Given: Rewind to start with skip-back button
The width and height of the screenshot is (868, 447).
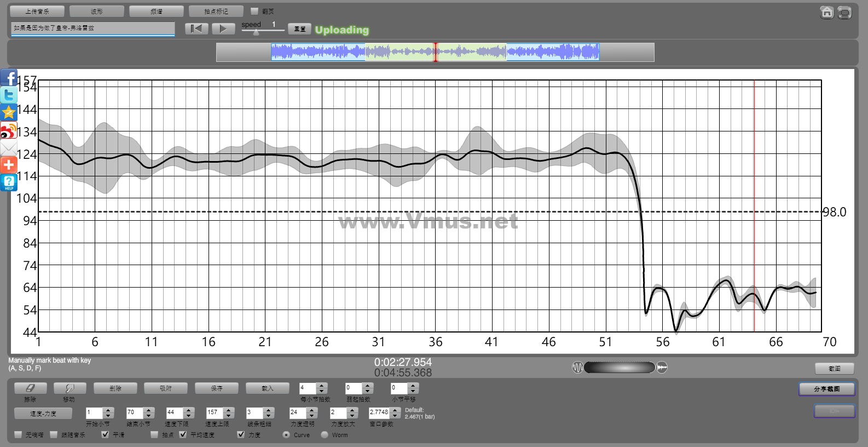Looking at the screenshot, I should (196, 28).
